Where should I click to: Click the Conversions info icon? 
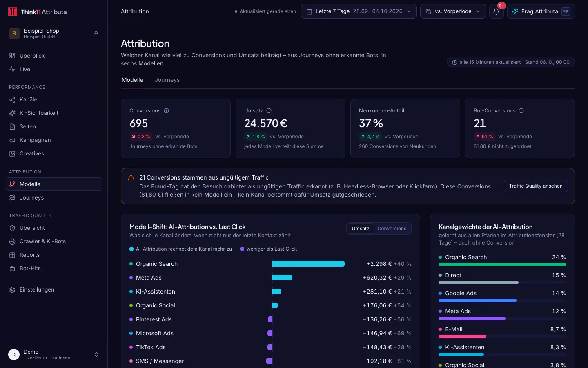(x=166, y=110)
